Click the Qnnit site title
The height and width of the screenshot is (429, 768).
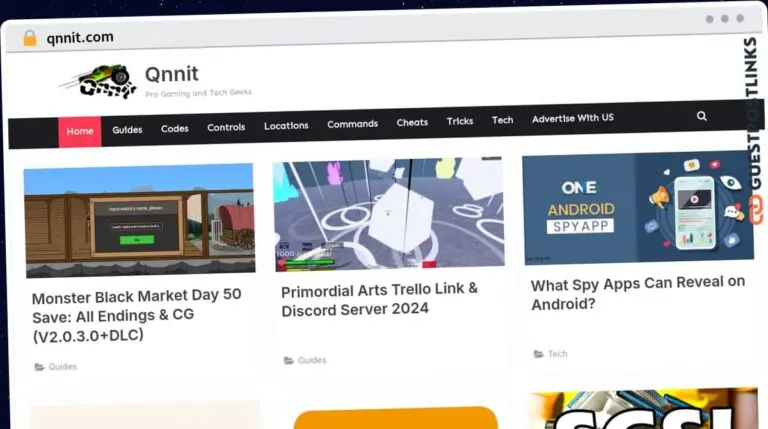[x=172, y=74]
